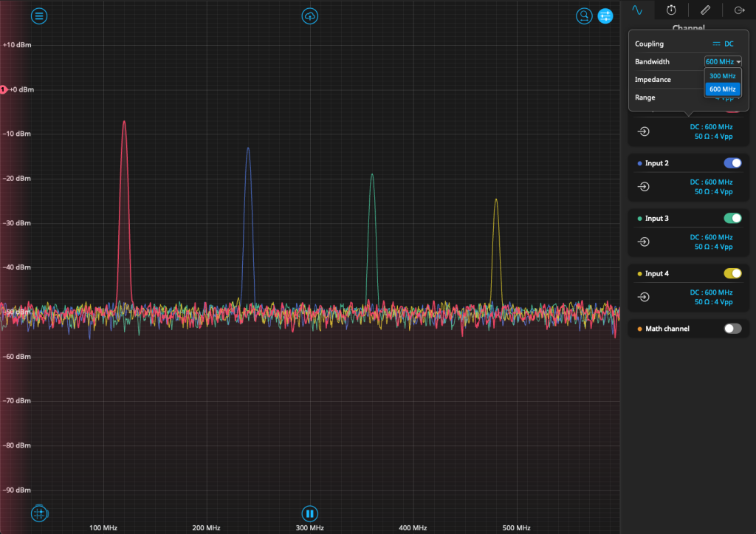Collapse the Bandwidth dropdown box
756x534 pixels.
point(723,62)
